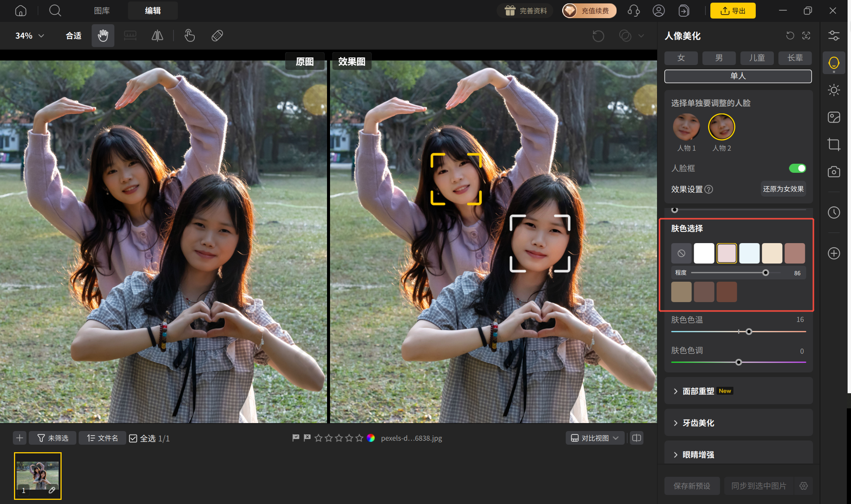Screen dimensions: 851x504
Task: Open the user account icon
Action: click(659, 11)
